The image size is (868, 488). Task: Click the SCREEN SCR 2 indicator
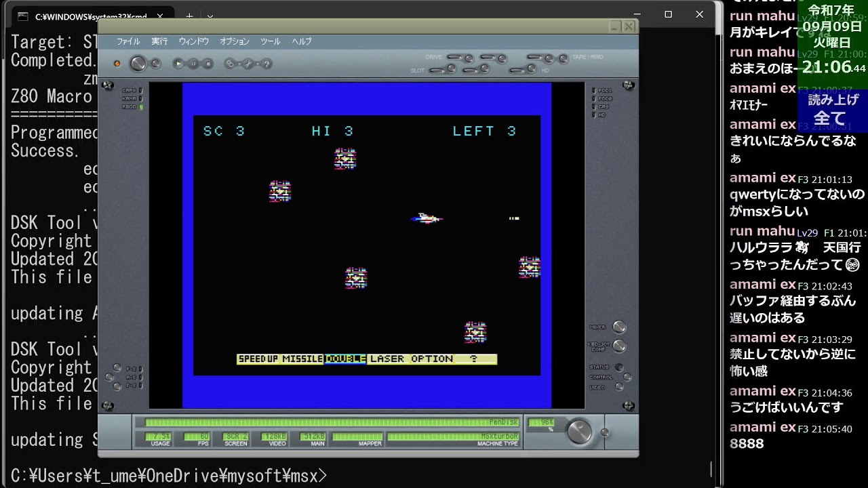tap(235, 437)
